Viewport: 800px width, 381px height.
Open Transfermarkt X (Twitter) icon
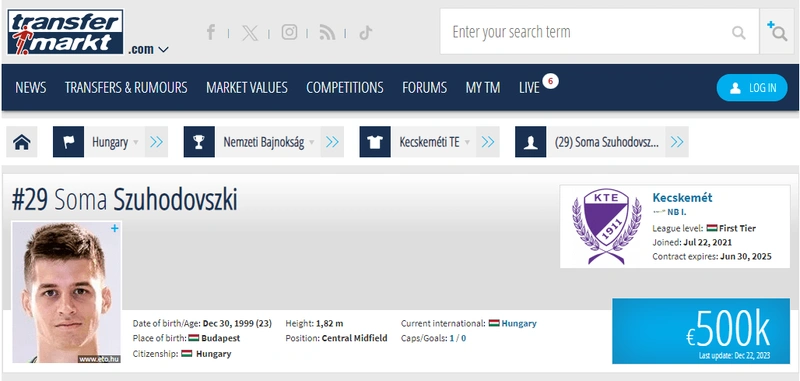249,33
